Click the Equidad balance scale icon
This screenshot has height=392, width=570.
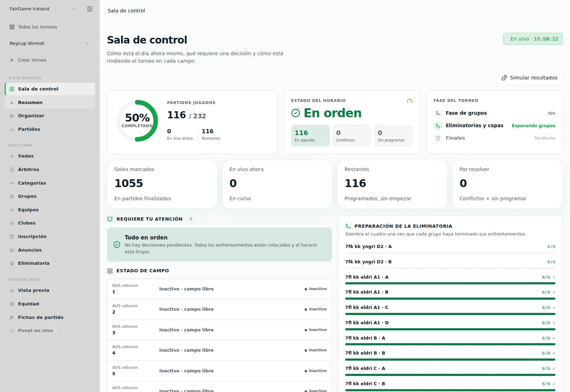click(x=12, y=304)
